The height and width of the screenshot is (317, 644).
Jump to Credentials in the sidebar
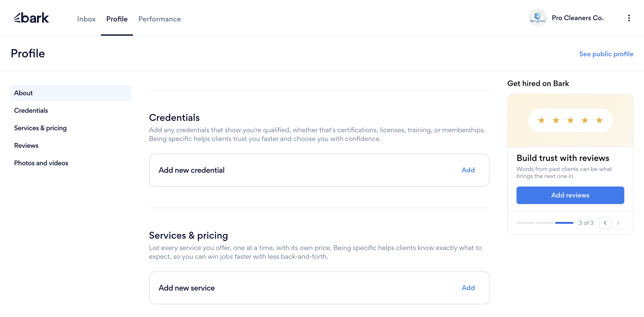[71, 110]
